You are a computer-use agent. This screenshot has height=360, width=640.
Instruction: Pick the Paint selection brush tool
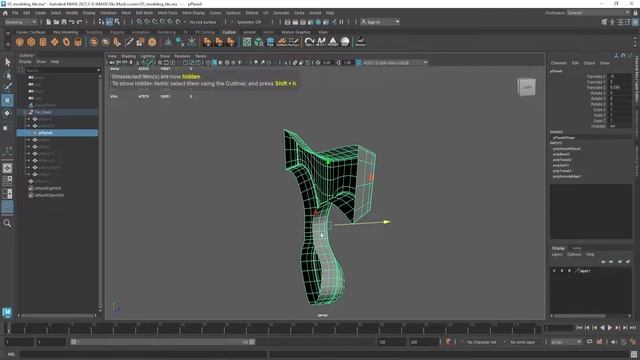[7, 87]
